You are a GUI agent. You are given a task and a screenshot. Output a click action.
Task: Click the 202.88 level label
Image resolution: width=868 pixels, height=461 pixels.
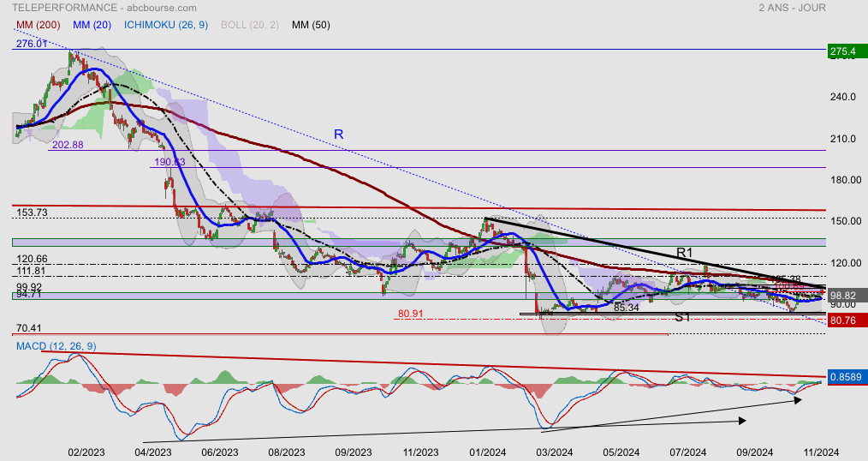click(x=68, y=145)
